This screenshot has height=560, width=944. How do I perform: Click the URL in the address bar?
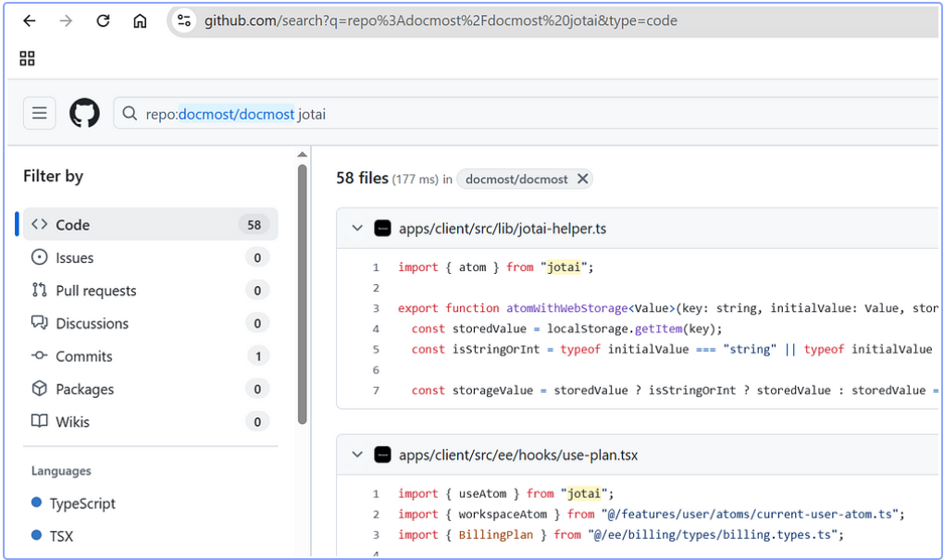441,21
